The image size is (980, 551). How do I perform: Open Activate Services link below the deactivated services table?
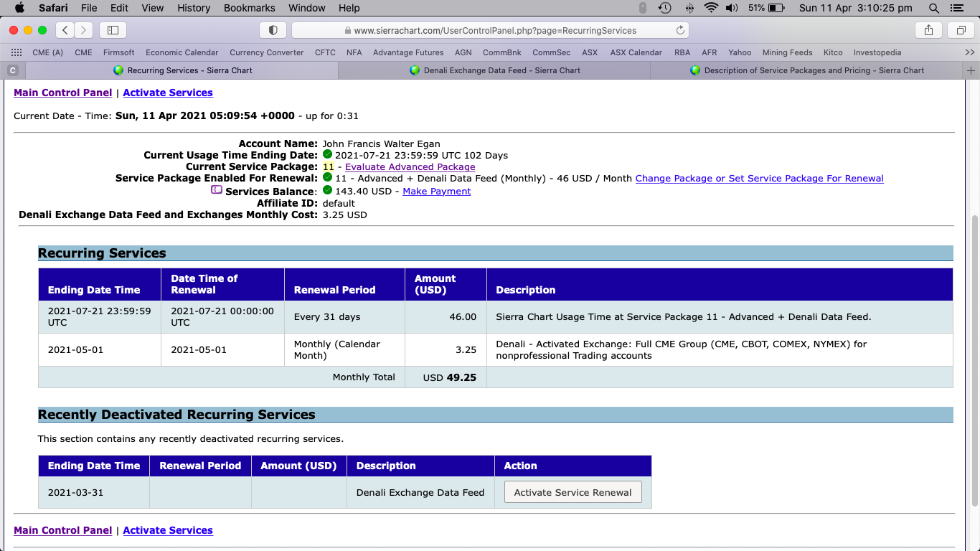pos(168,530)
